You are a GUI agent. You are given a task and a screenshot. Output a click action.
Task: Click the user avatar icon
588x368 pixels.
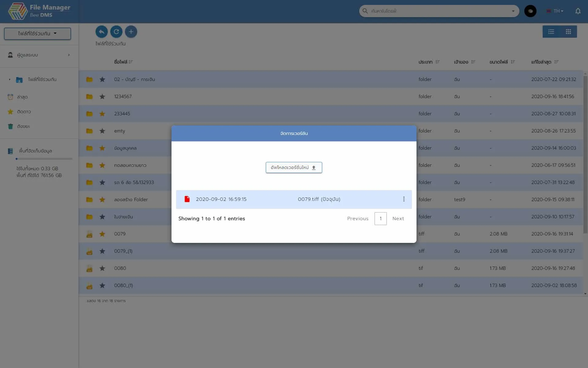click(530, 11)
